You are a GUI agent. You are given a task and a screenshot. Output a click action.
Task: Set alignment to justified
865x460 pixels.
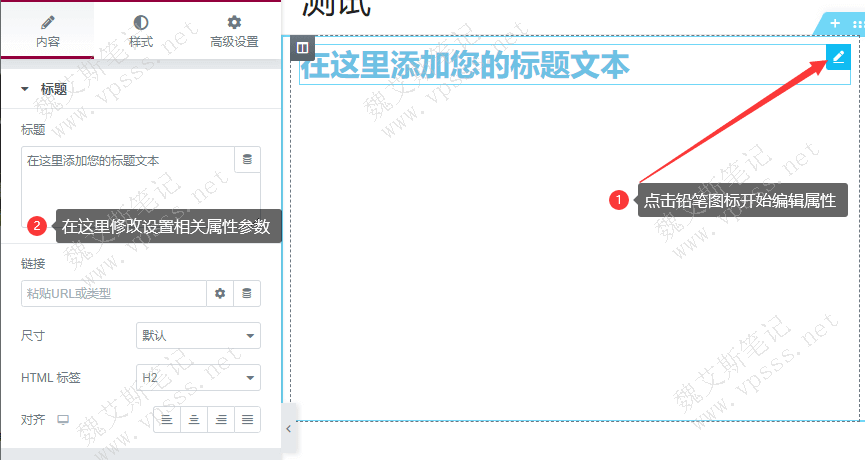248,420
